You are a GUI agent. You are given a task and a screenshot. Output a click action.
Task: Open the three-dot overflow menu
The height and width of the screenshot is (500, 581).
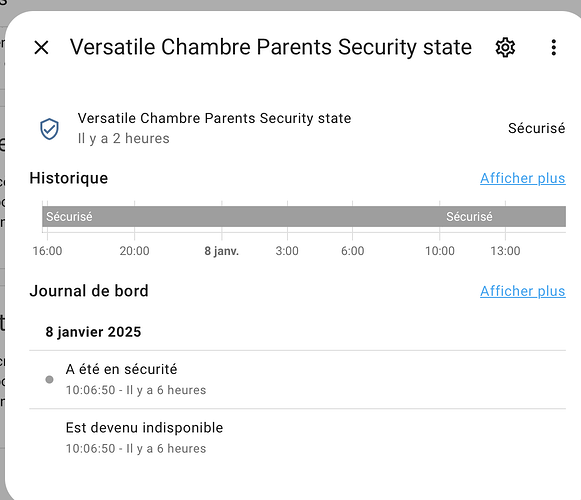point(554,47)
